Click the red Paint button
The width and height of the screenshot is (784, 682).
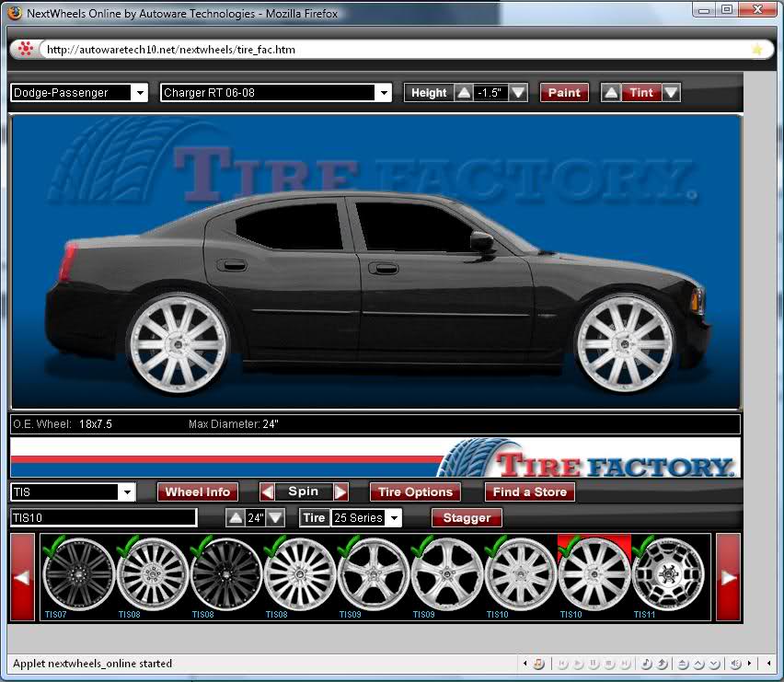coord(564,93)
